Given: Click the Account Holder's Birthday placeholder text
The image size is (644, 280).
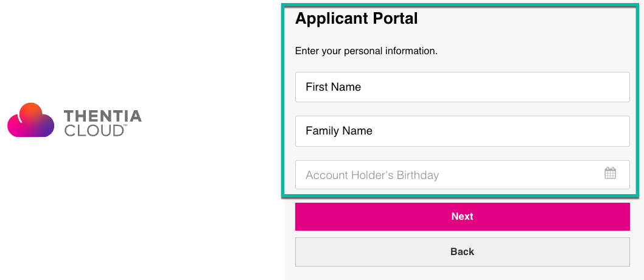Looking at the screenshot, I should click(x=372, y=175).
